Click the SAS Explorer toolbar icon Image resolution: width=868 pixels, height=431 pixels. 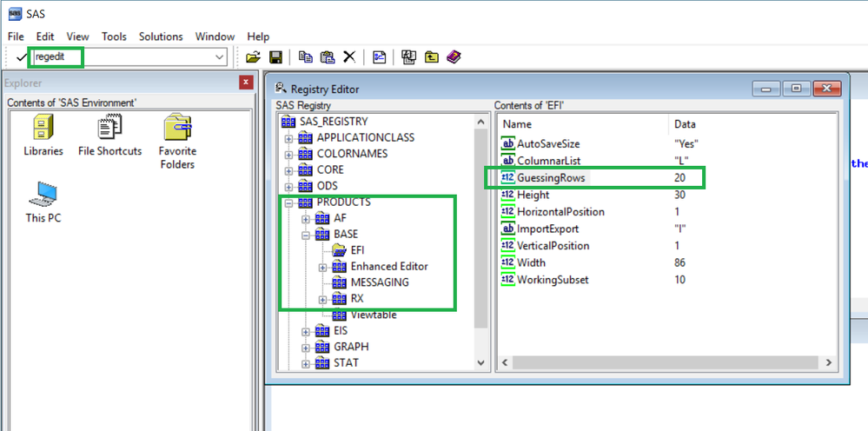(x=408, y=56)
